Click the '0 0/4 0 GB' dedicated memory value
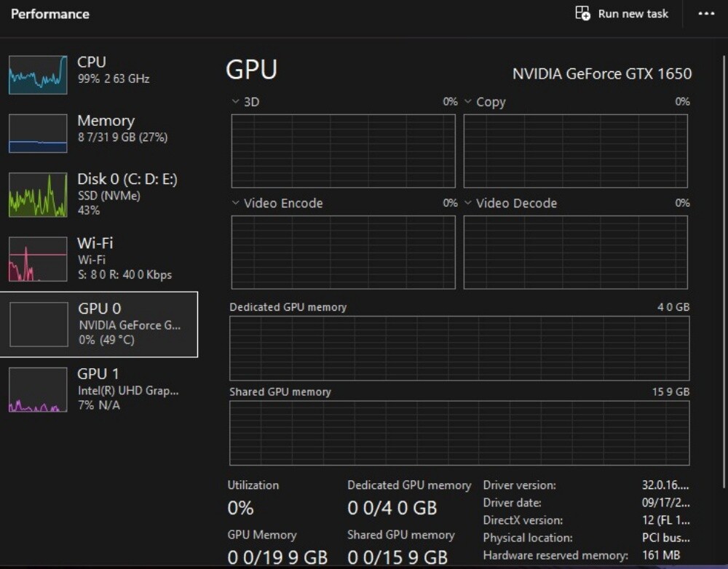 pyautogui.click(x=392, y=508)
